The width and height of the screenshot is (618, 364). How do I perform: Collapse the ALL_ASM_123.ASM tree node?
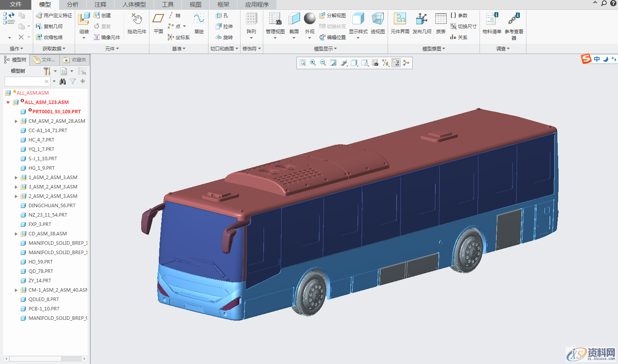8,102
